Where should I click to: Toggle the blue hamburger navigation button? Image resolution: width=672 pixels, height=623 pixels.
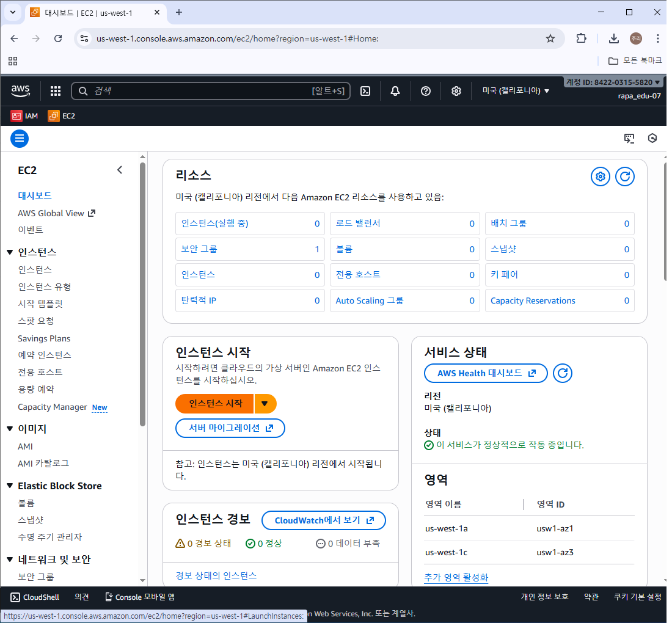point(20,139)
